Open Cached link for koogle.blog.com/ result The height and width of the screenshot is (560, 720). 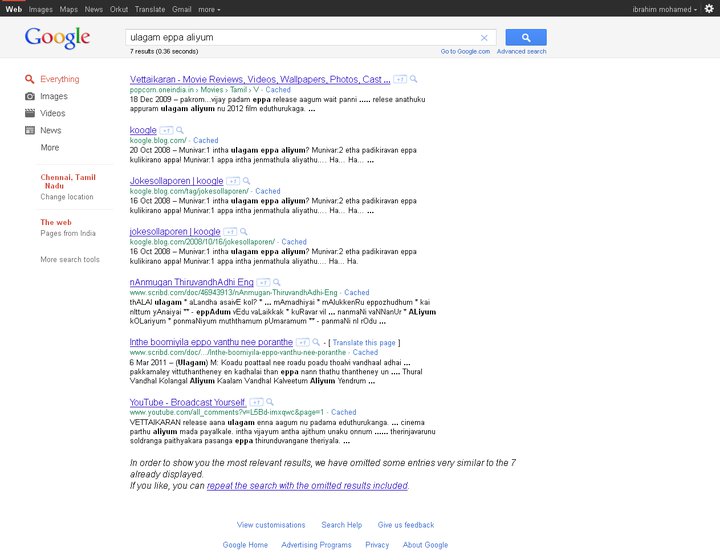pyautogui.click(x=206, y=140)
